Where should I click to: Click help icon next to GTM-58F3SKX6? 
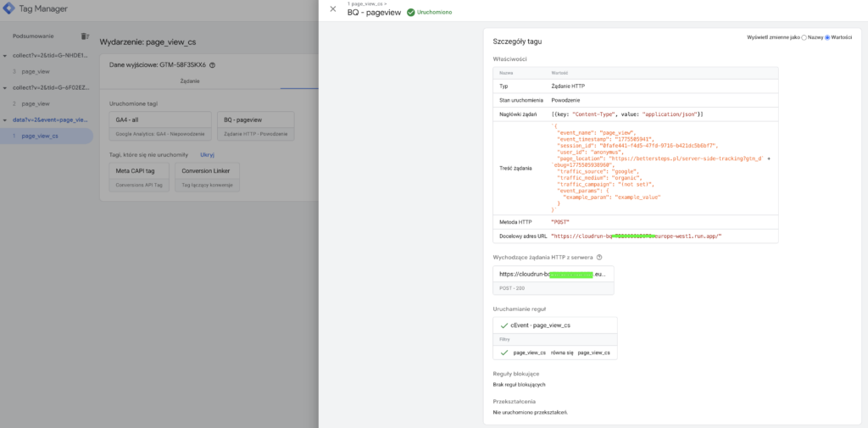click(x=213, y=64)
